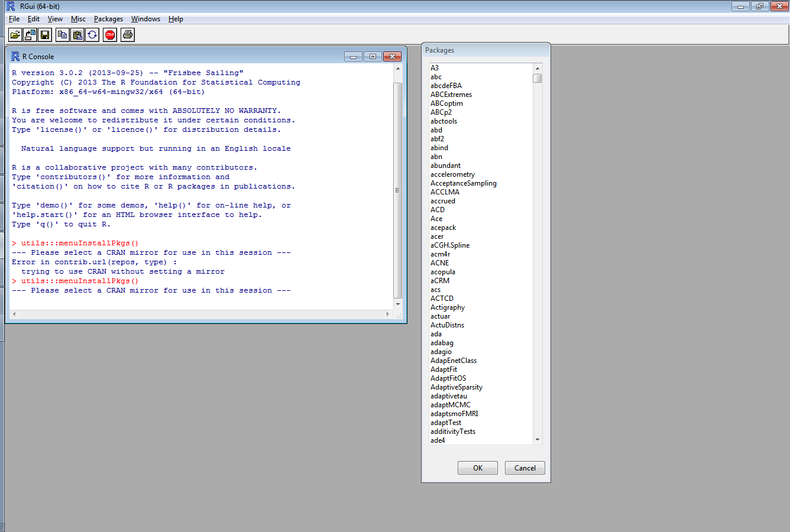This screenshot has width=790, height=532.
Task: Load workspace via the second toolbar icon
Action: 30,34
